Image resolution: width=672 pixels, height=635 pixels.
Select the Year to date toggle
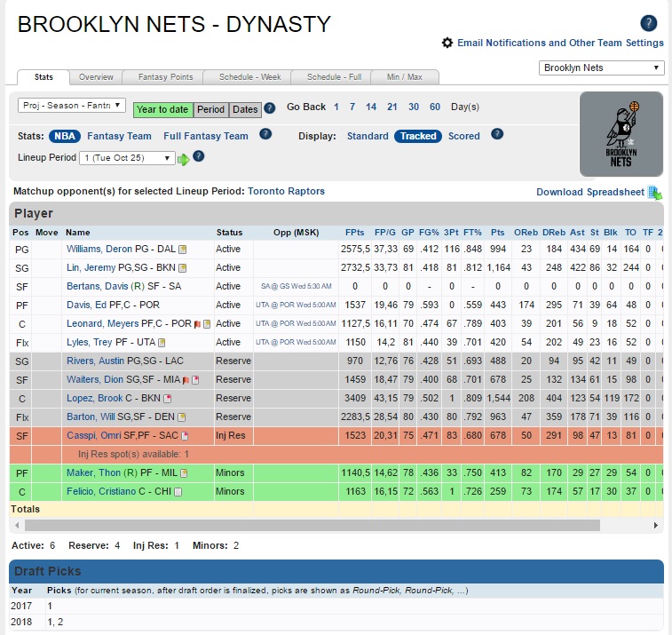[162, 110]
